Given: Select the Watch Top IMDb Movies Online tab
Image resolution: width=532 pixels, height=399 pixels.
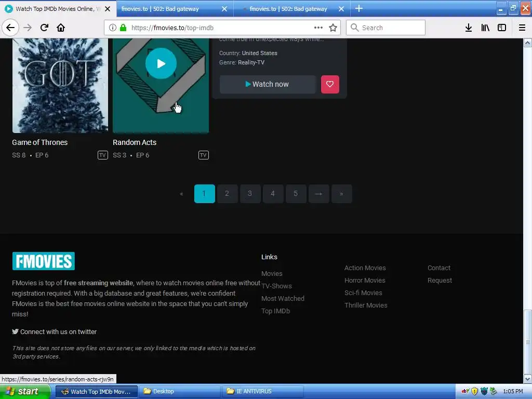Looking at the screenshot, I should [x=58, y=9].
